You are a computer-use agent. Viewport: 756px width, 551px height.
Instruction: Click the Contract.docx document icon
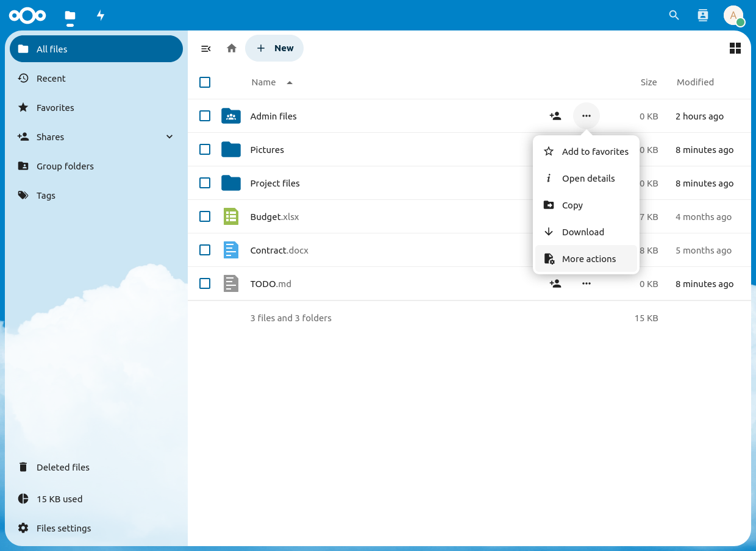(231, 250)
